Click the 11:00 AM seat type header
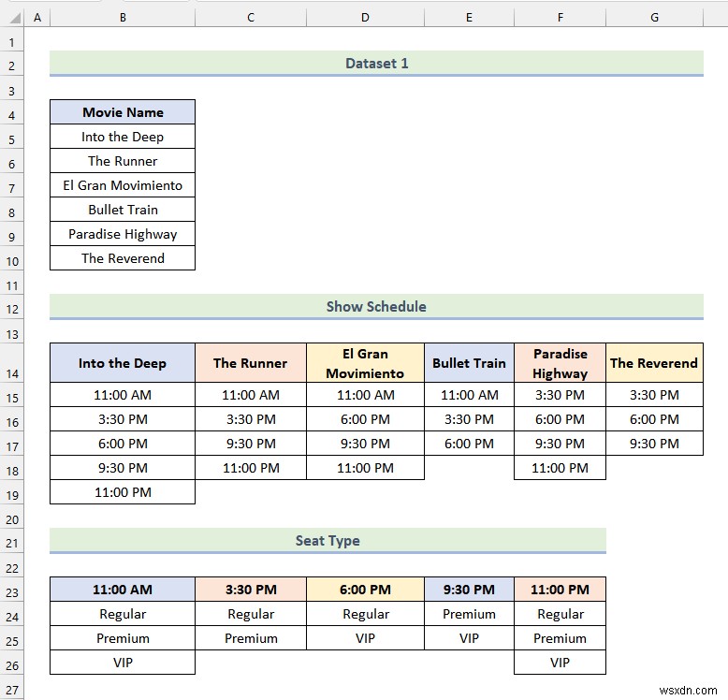728x700 pixels. (123, 590)
